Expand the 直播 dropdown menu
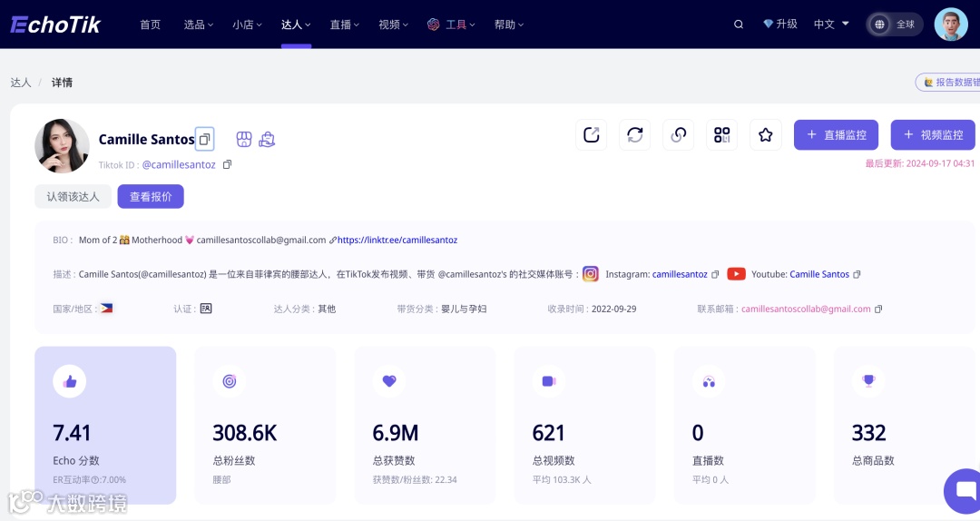Screen dimensions: 980x521 [345, 25]
